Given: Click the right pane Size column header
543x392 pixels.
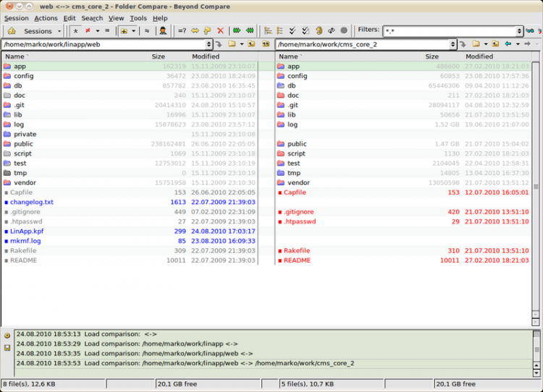Looking at the screenshot, I should 432,56.
